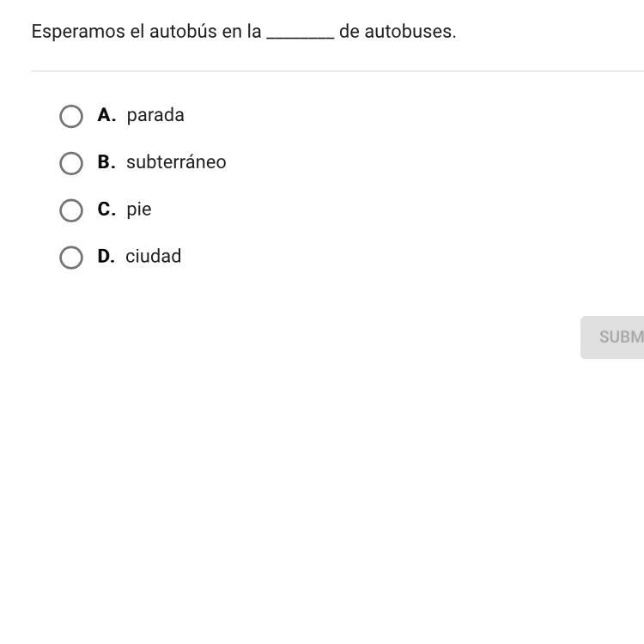Pick the answer text "pie"
This screenshot has width=644, height=644.
pos(139,210)
